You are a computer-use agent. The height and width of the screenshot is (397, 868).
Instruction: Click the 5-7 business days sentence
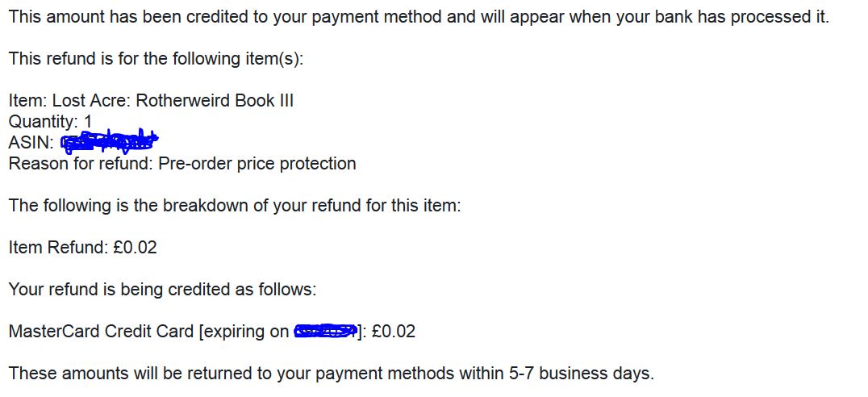click(x=331, y=373)
